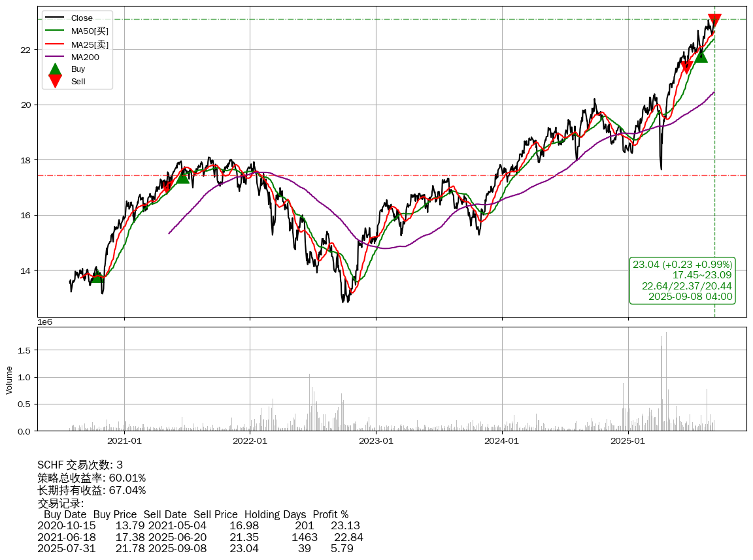Screen dimensions: 753x560
Task: Click the black Close line legend swatch
Action: coord(56,18)
